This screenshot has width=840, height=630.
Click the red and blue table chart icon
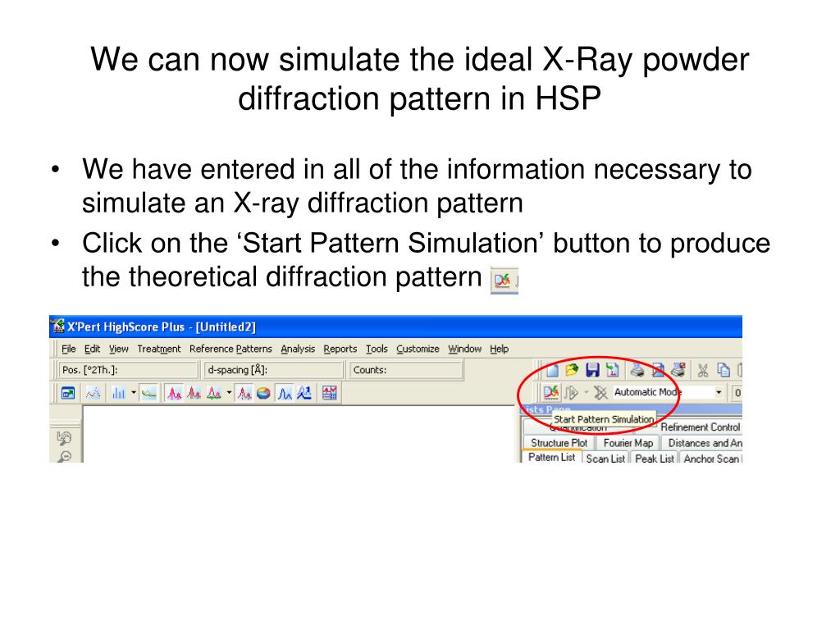point(330,393)
